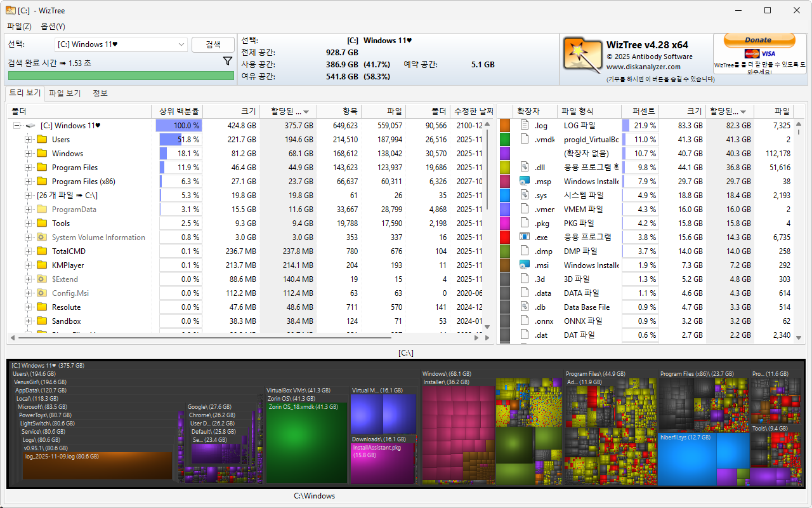Select the InstallAssistant.pkg treemap block
The image size is (812, 508).
tap(383, 463)
